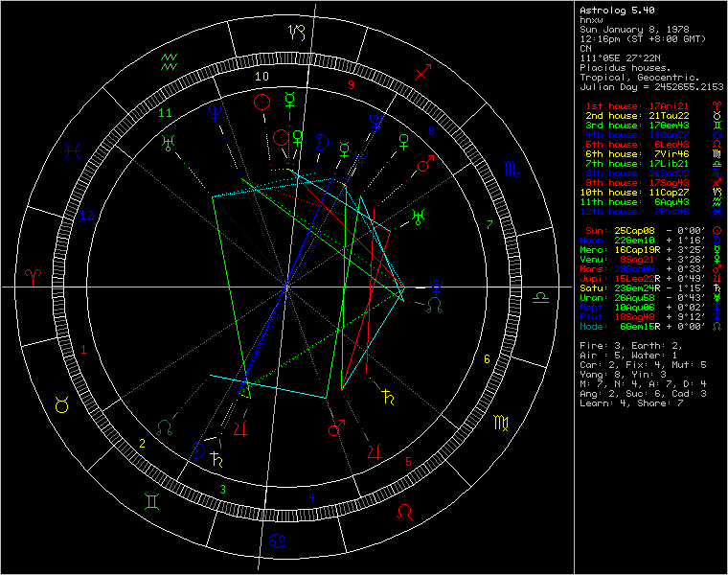Viewport: 728px width, 575px height.
Task: Click the house number 10 label in the wheel
Action: [x=261, y=76]
